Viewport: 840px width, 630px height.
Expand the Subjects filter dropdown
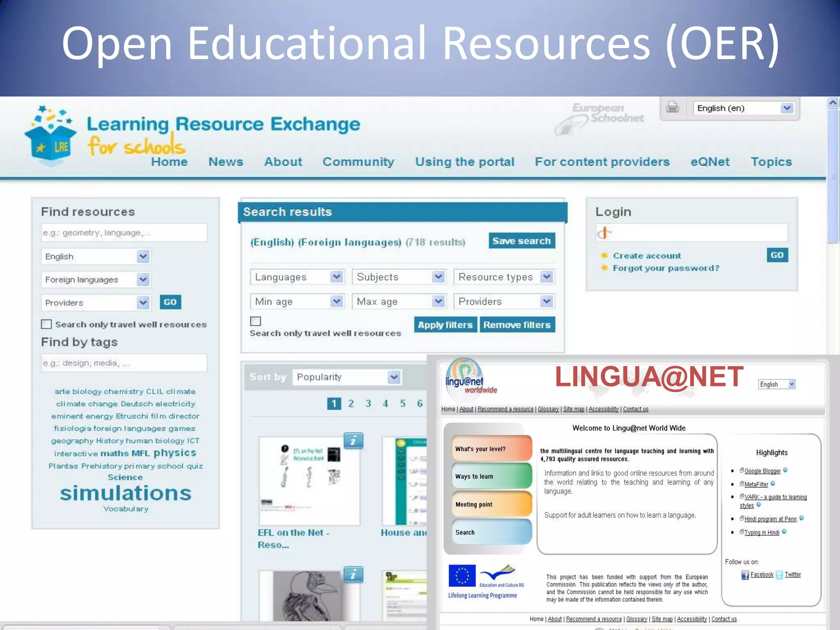pos(399,277)
